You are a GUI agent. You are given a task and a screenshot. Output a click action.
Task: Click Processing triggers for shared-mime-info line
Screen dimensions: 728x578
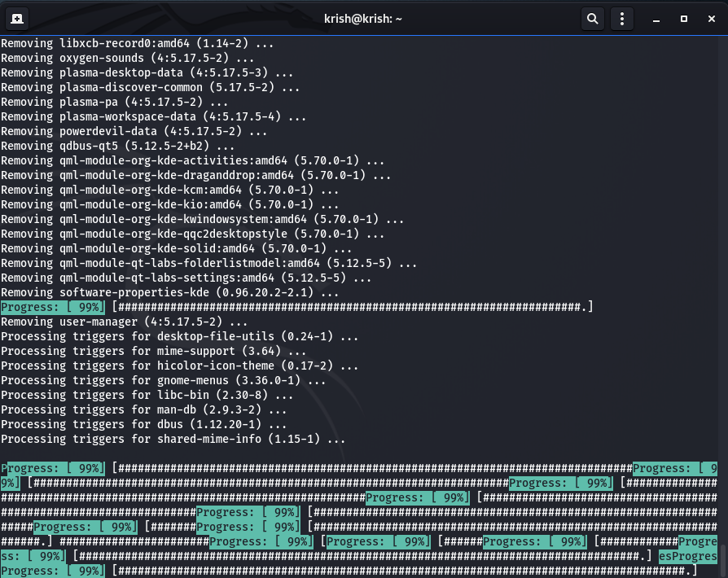point(173,440)
